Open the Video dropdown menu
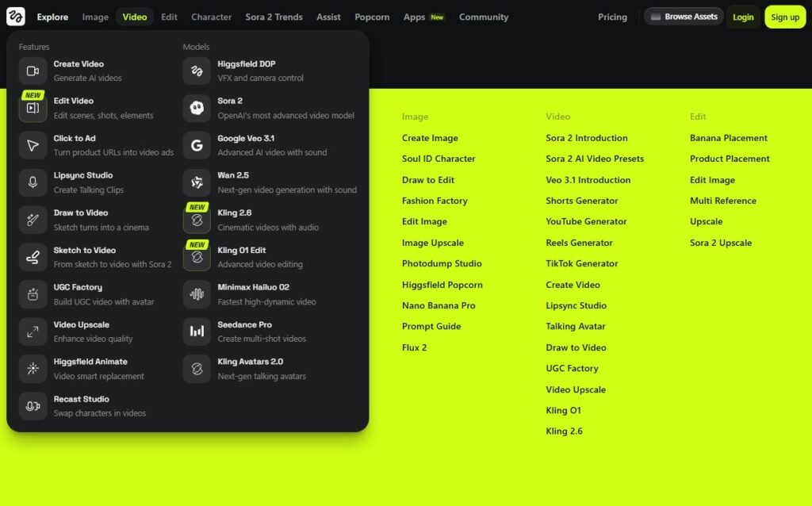Screen dimensions: 812x506 pos(135,17)
